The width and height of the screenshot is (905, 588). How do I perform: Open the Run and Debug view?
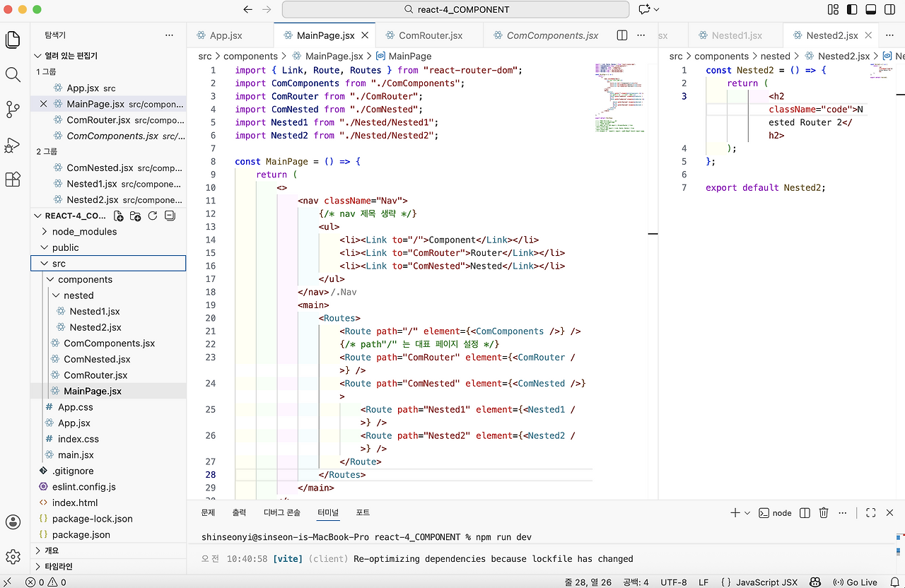pos(13,145)
